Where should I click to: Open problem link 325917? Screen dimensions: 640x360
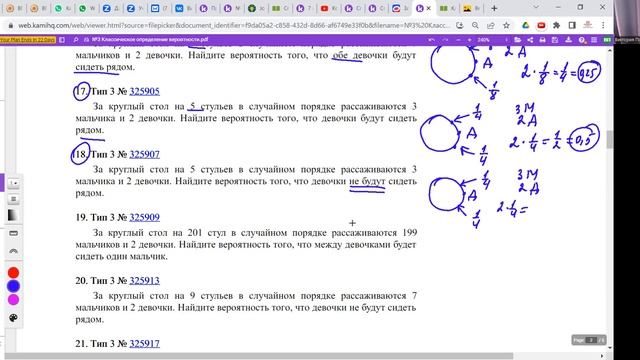pyautogui.click(x=144, y=344)
